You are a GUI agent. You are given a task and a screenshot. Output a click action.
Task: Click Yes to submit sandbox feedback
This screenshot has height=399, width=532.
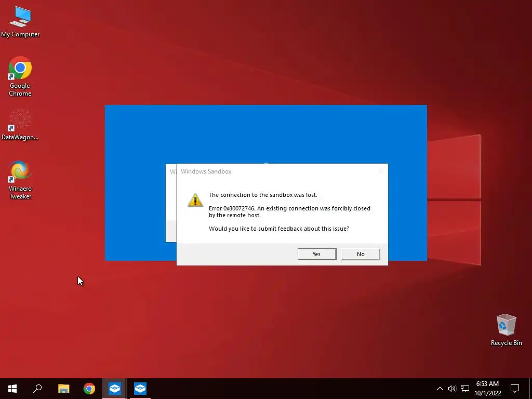point(316,254)
